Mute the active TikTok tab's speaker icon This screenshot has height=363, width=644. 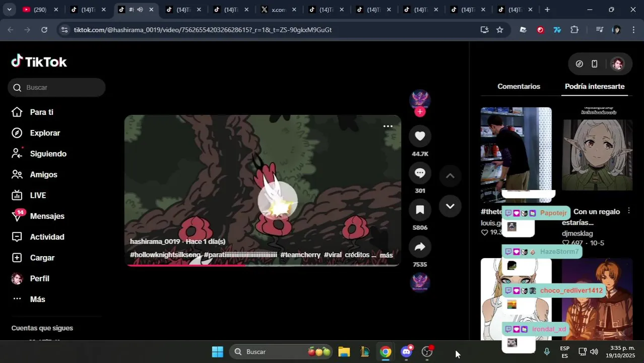coord(140,10)
